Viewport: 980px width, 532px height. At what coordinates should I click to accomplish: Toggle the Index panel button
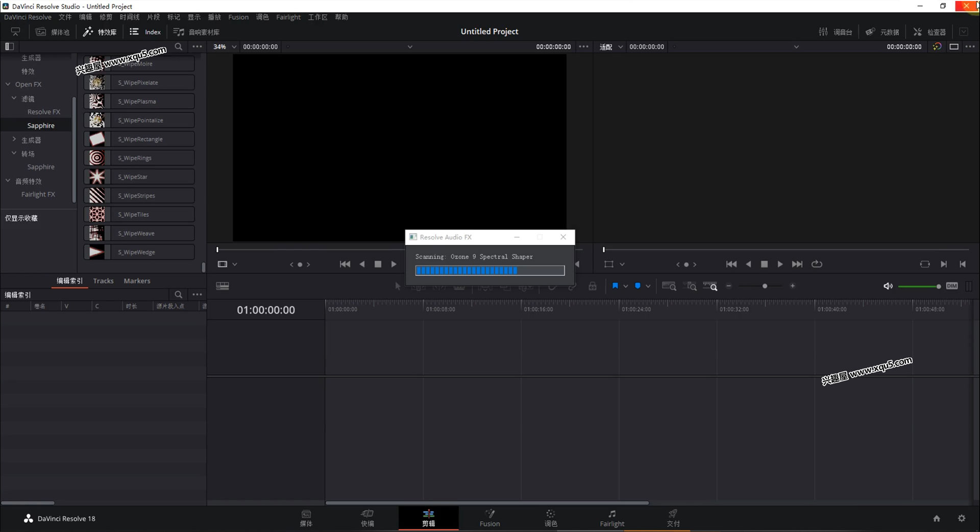point(145,32)
